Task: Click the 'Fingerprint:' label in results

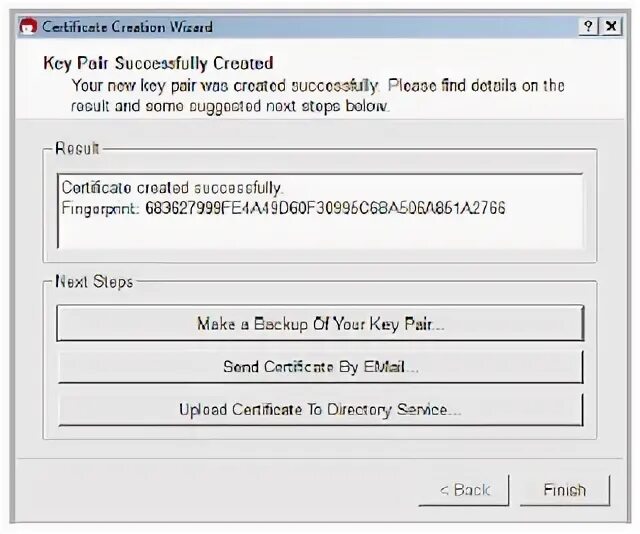Action: (x=100, y=209)
